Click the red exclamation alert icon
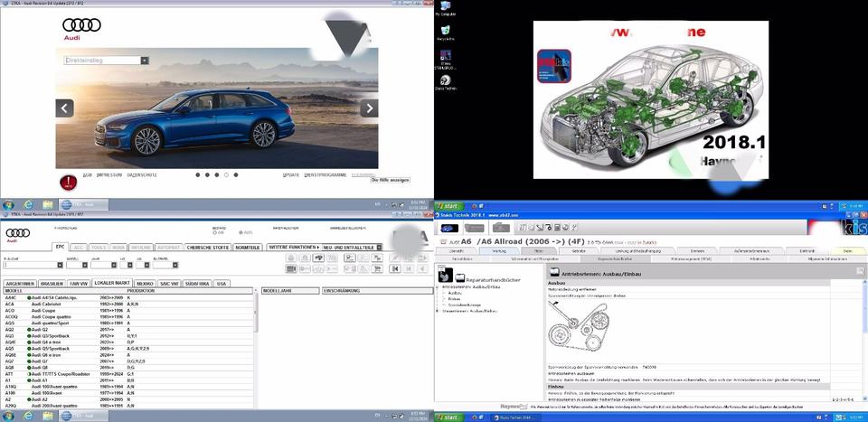The width and height of the screenshot is (868, 422). (68, 182)
